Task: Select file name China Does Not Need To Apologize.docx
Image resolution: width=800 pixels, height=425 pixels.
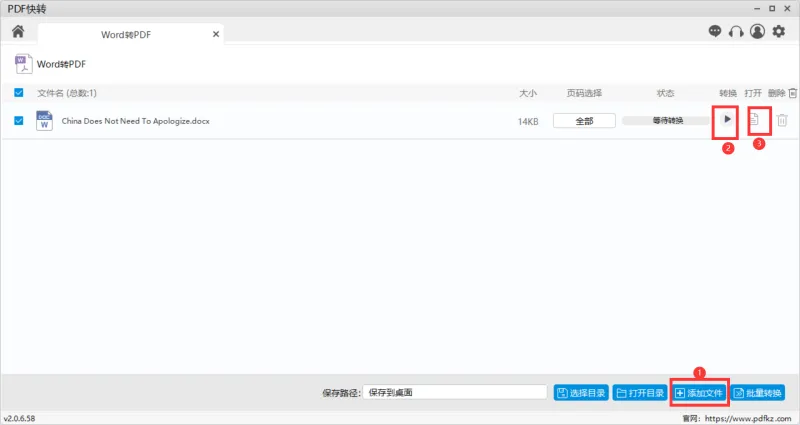Action: point(136,121)
